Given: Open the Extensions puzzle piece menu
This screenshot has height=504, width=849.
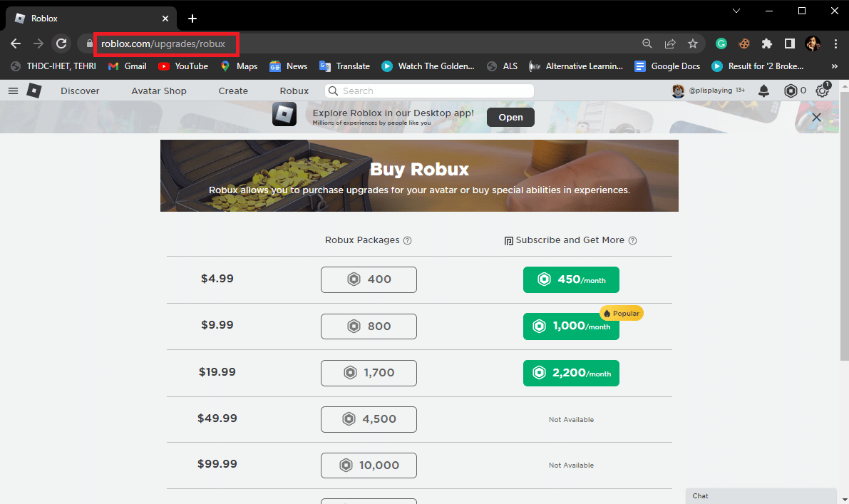Looking at the screenshot, I should 767,44.
